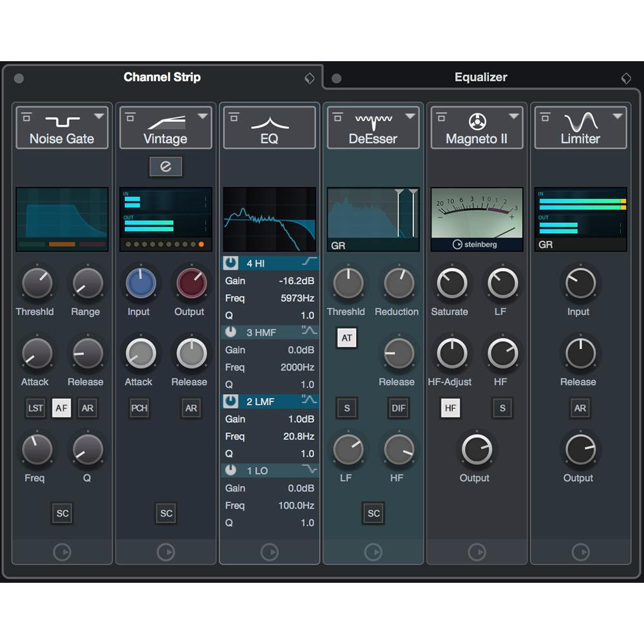Open the Noise Gate module selector dropdown

click(98, 115)
